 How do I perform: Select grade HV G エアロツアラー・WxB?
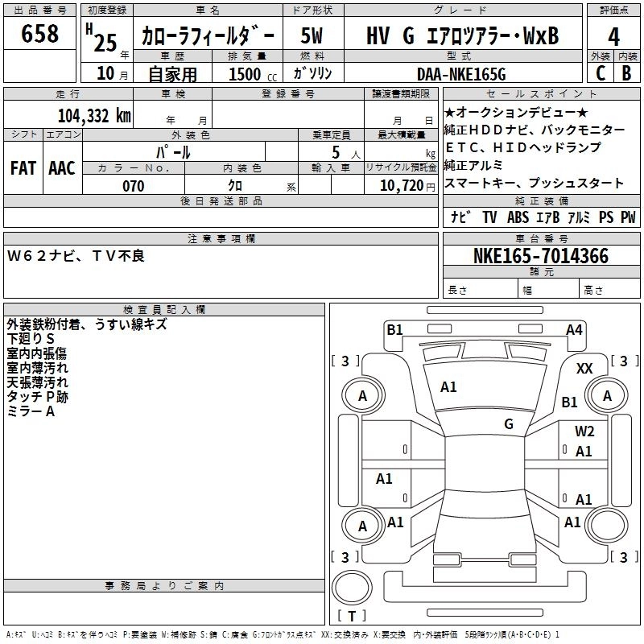coord(462,35)
